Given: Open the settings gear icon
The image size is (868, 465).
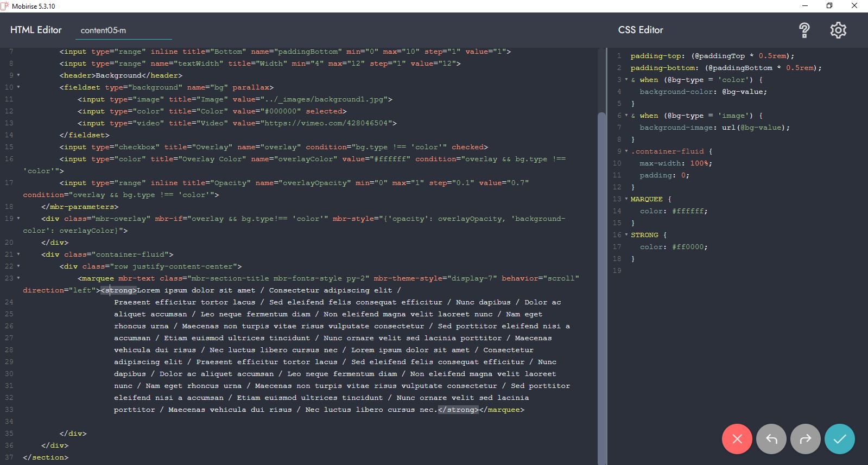Looking at the screenshot, I should 838,30.
